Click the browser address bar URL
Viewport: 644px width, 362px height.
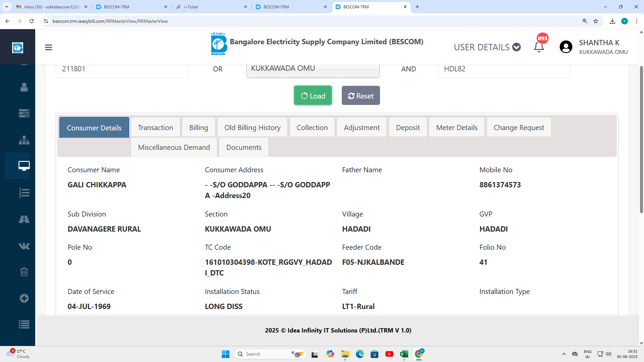[110, 21]
